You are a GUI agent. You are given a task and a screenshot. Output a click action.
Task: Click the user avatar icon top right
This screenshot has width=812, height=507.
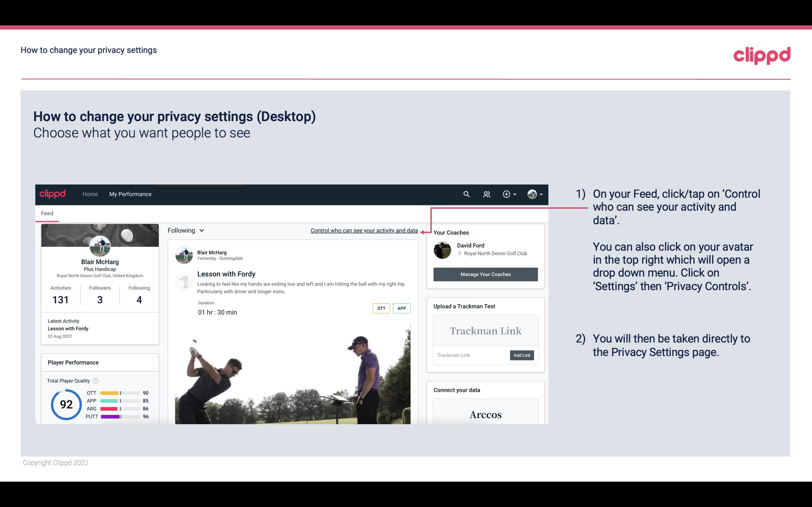point(532,193)
